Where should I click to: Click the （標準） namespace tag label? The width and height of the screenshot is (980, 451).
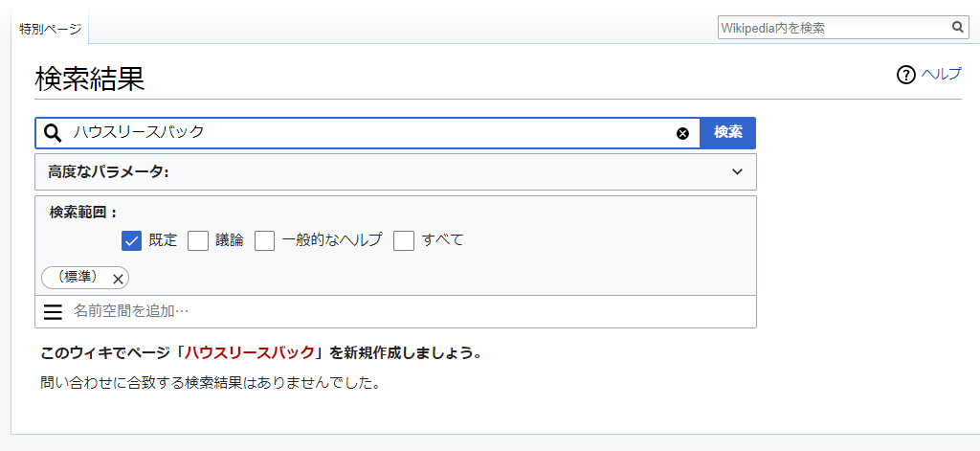point(77,278)
